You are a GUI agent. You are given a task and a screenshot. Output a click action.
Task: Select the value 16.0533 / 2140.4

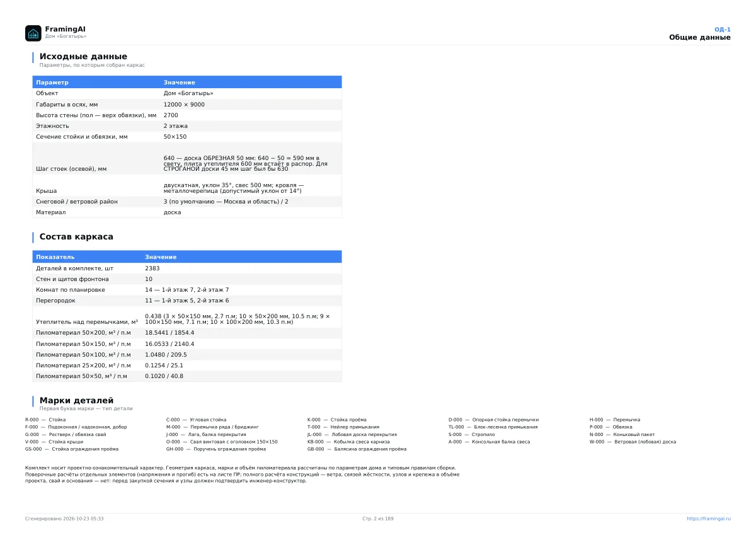[x=169, y=344]
